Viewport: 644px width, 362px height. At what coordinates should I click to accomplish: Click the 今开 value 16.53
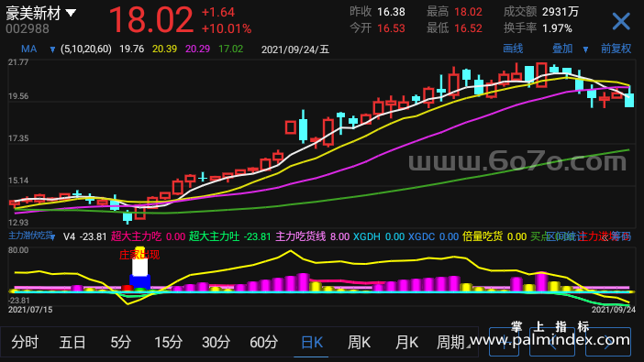pos(391,28)
